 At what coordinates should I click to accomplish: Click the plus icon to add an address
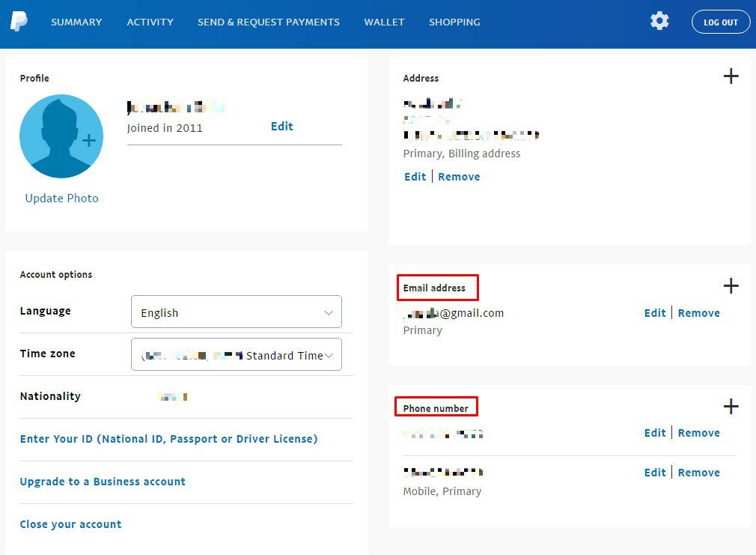tap(731, 76)
